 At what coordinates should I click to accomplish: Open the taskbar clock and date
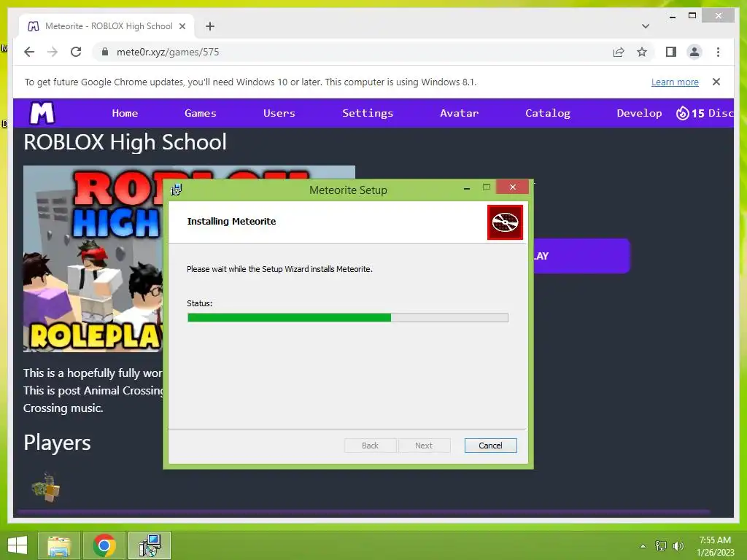[x=715, y=546]
